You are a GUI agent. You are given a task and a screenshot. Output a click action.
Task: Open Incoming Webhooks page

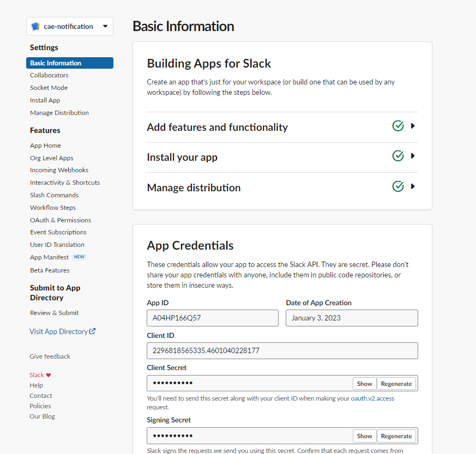[x=59, y=170]
